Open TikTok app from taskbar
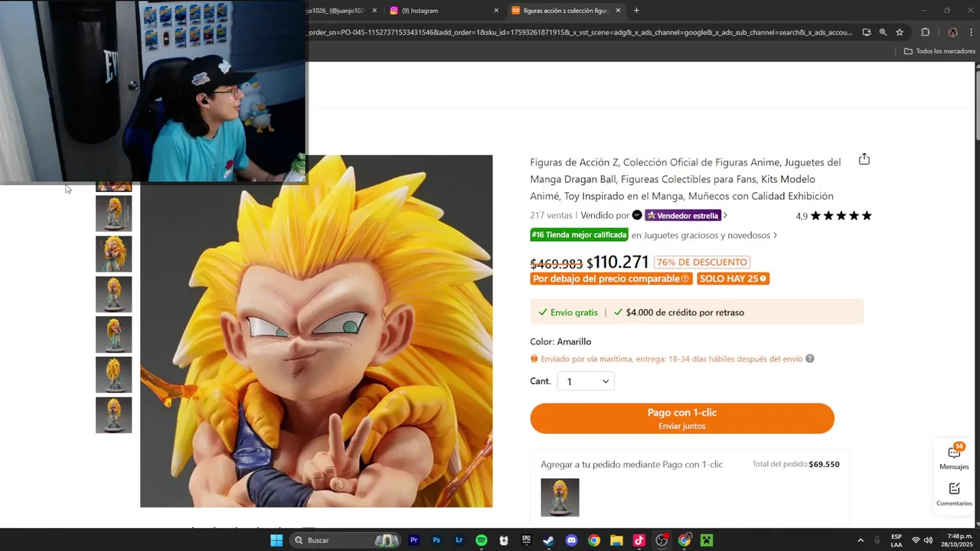The image size is (980, 551). (639, 540)
